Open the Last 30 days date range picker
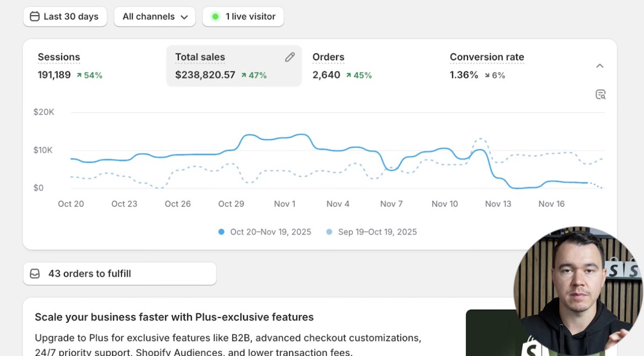 [65, 17]
